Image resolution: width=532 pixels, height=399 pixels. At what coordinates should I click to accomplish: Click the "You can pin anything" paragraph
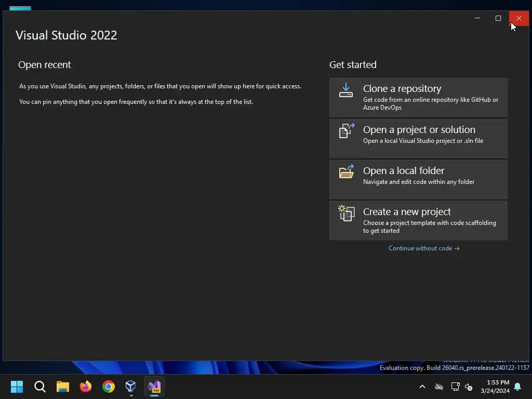136,102
